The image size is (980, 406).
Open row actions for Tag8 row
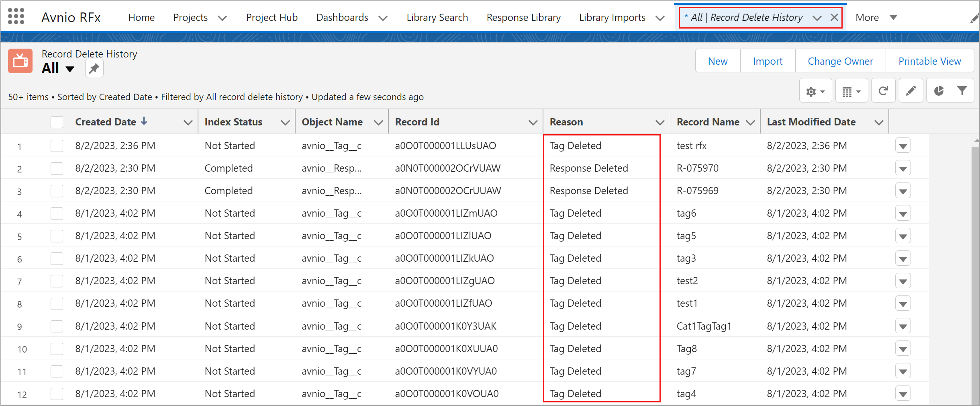point(903,349)
